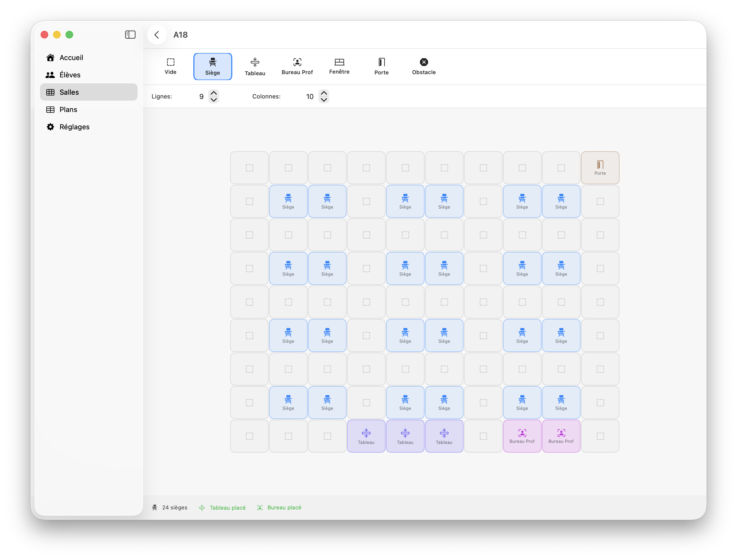Viewport: 737px width, 560px height.
Task: Go to Accueil in the sidebar
Action: point(89,58)
